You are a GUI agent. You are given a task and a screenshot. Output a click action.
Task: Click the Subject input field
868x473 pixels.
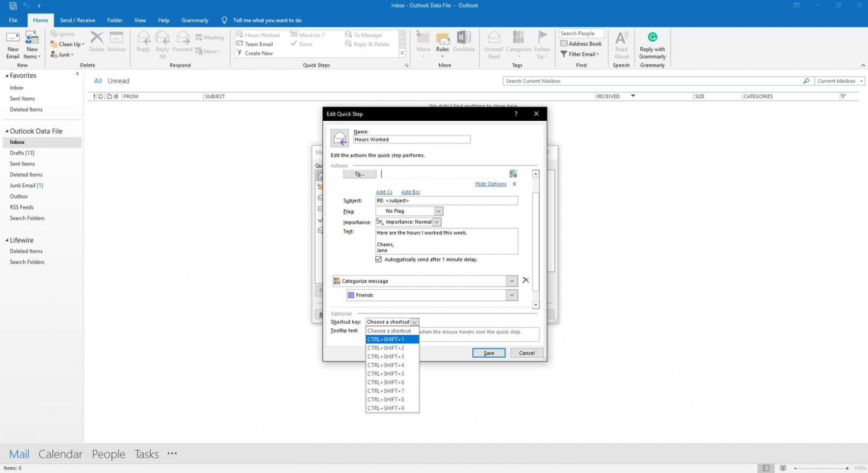pos(446,201)
